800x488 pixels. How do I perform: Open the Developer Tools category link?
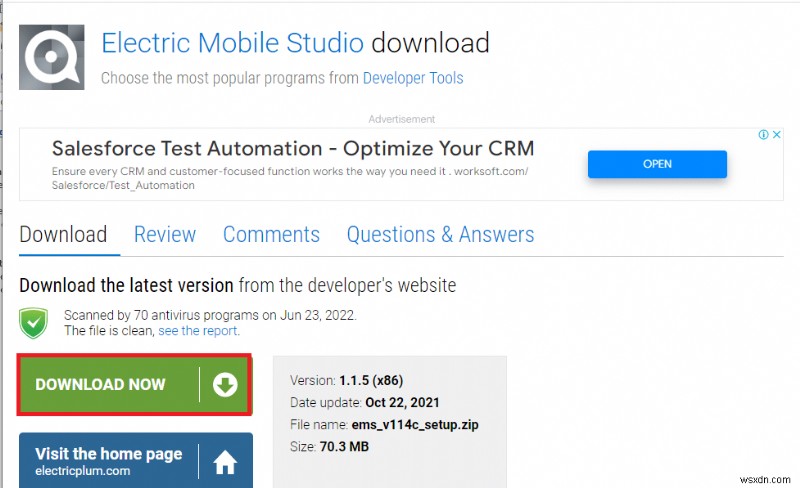[x=413, y=78]
